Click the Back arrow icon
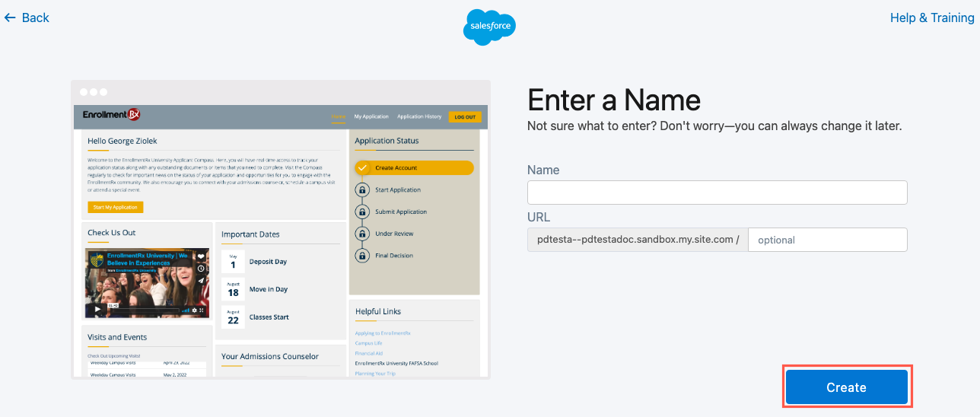 coord(10,18)
